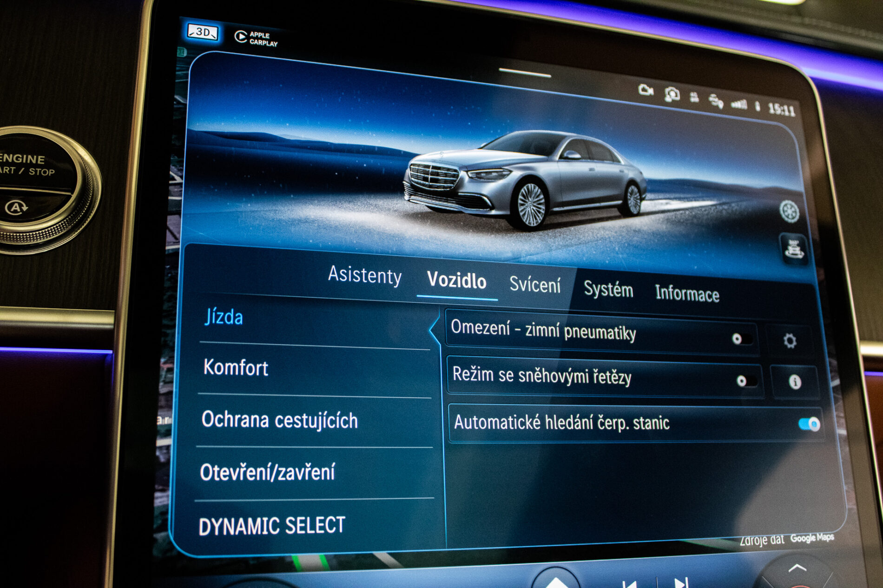This screenshot has height=588, width=883.
Task: Open the Systém tab
Action: tap(608, 289)
